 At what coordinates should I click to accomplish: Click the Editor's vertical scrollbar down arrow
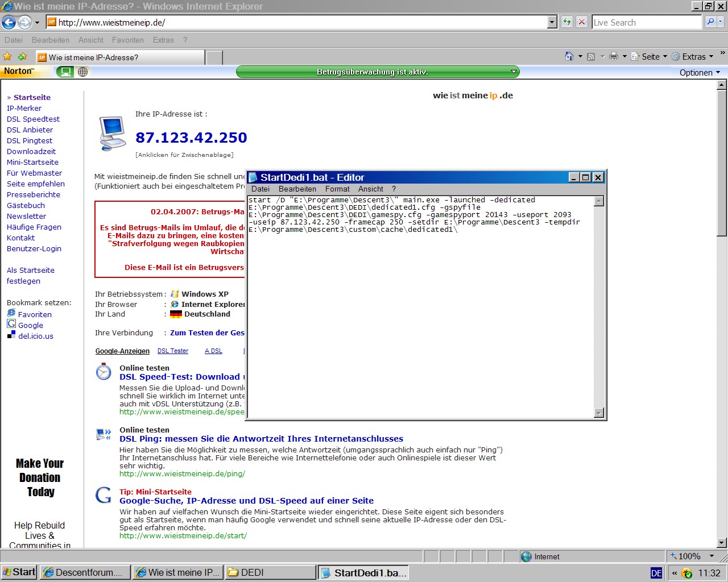[x=598, y=413]
